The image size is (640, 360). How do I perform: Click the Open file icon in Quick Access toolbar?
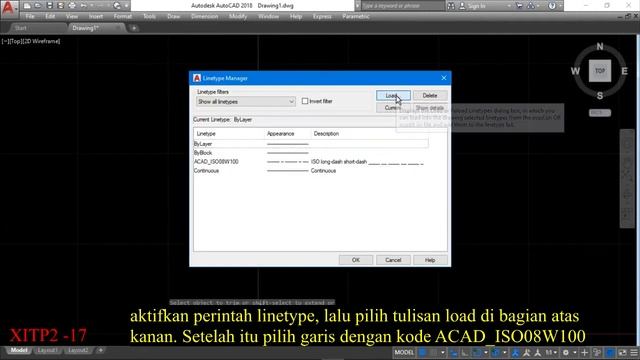tap(38, 6)
